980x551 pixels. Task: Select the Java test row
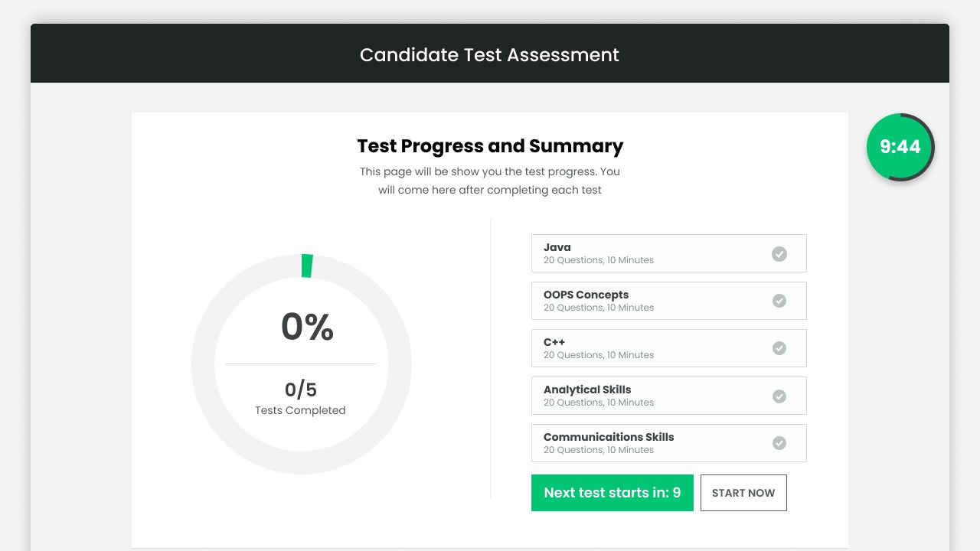669,253
